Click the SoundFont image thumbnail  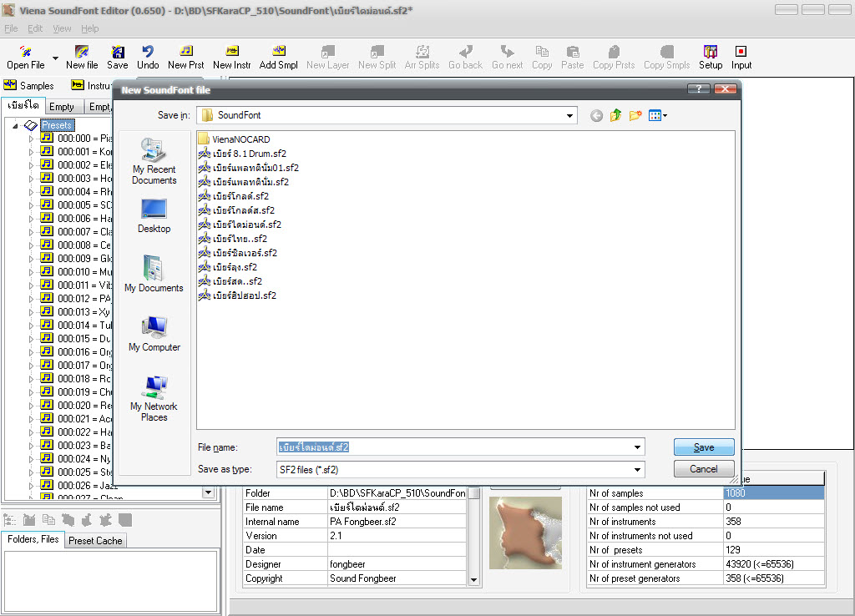click(525, 532)
